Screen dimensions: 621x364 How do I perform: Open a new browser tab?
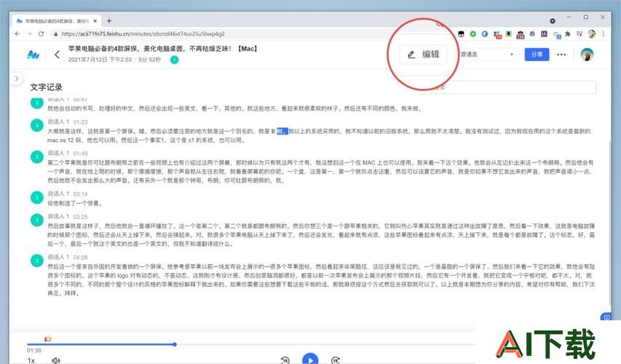(109, 20)
